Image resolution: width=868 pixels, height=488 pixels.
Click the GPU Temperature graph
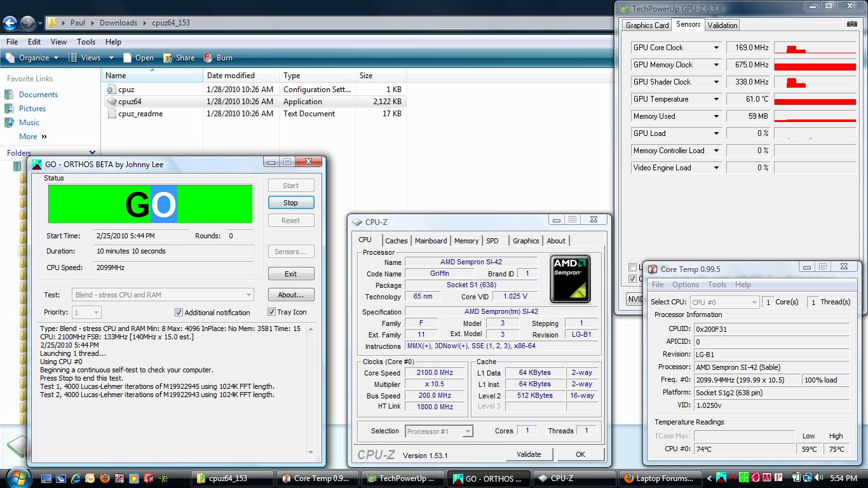coord(815,99)
